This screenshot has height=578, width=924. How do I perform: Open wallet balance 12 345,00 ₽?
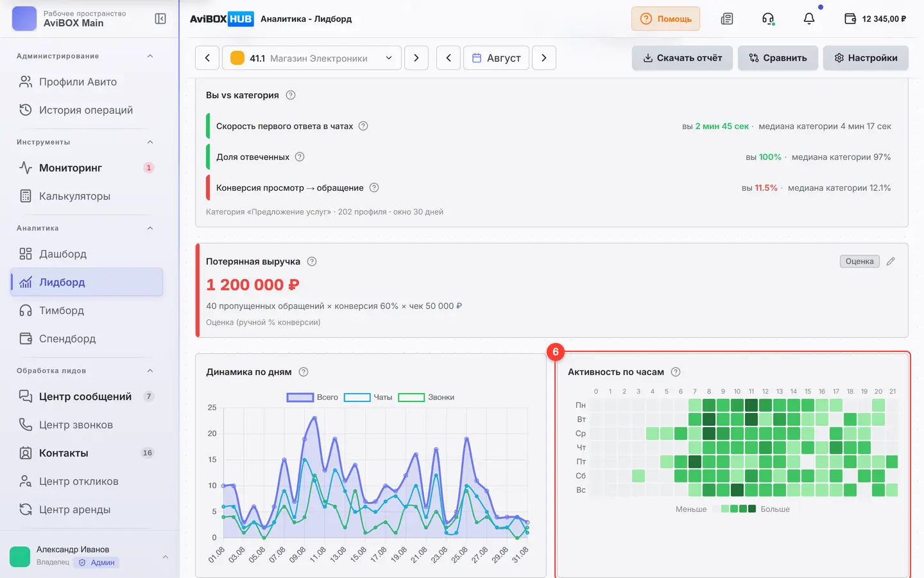[x=875, y=19]
